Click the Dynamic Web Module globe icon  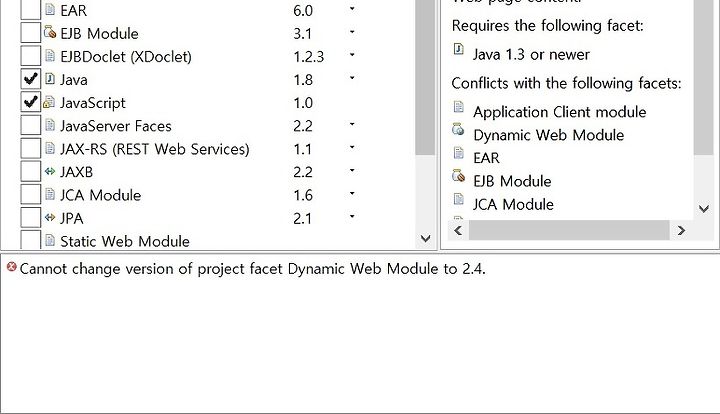[458, 129]
